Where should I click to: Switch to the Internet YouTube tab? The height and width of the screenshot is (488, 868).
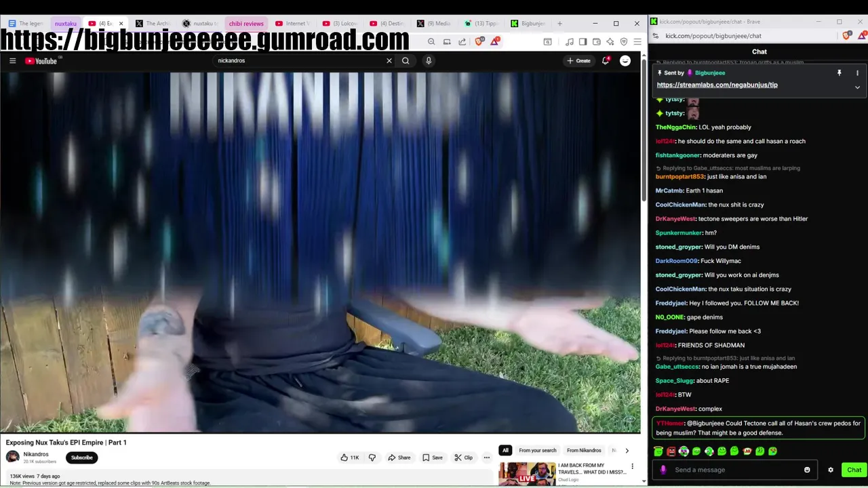click(x=292, y=24)
